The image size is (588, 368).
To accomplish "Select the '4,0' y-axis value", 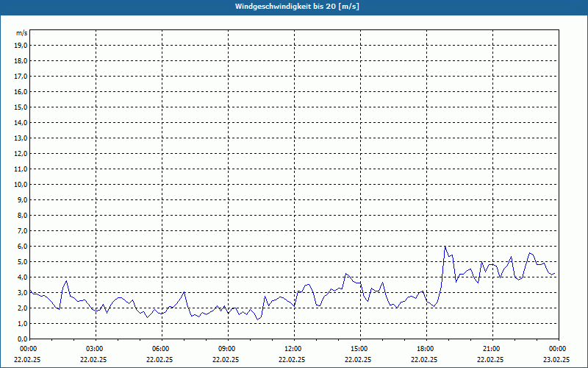I will (22, 277).
